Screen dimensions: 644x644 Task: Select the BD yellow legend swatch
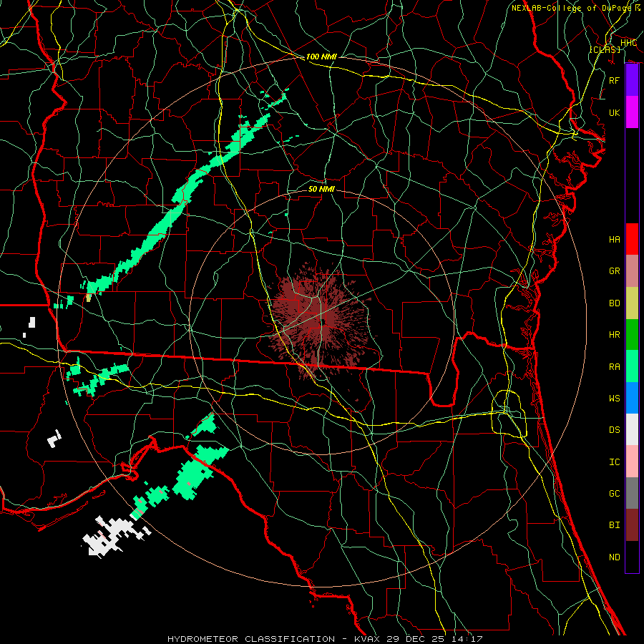pyautogui.click(x=632, y=303)
